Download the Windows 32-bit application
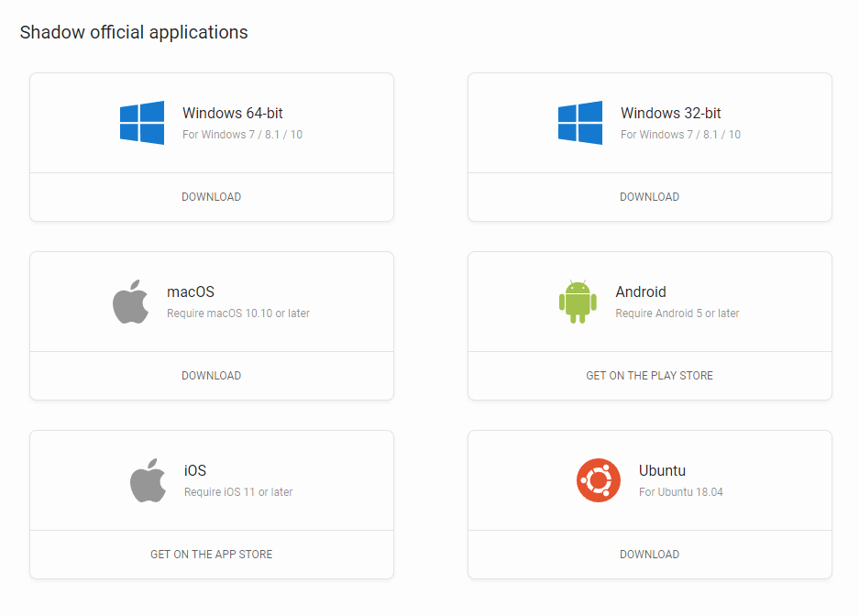859x616 pixels. pos(649,197)
